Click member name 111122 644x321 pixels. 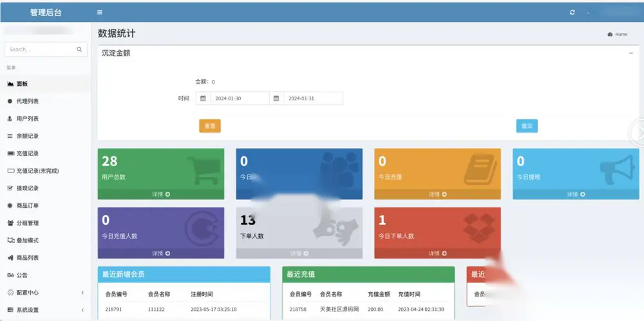click(x=156, y=309)
